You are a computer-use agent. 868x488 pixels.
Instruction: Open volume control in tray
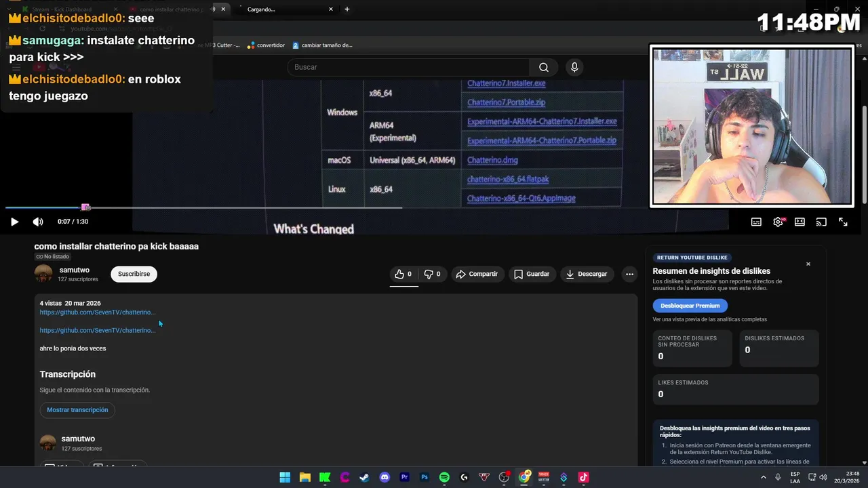pos(823,477)
